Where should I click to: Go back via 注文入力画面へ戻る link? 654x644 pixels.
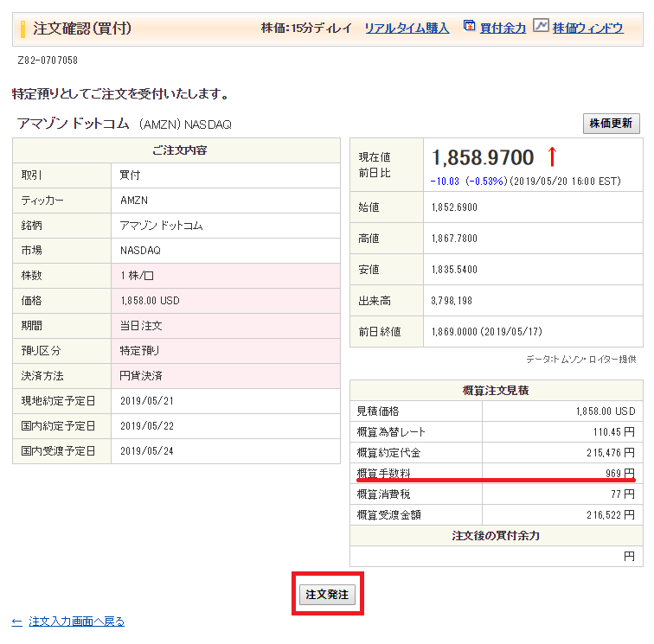point(77,622)
